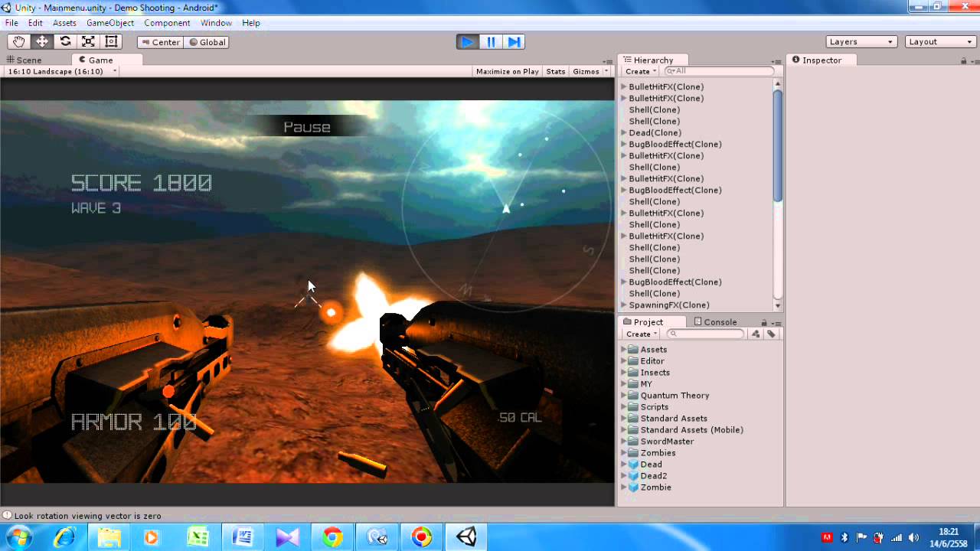This screenshot has width=980, height=551.
Task: Open Internet Explorer from taskbar
Action: [65, 537]
